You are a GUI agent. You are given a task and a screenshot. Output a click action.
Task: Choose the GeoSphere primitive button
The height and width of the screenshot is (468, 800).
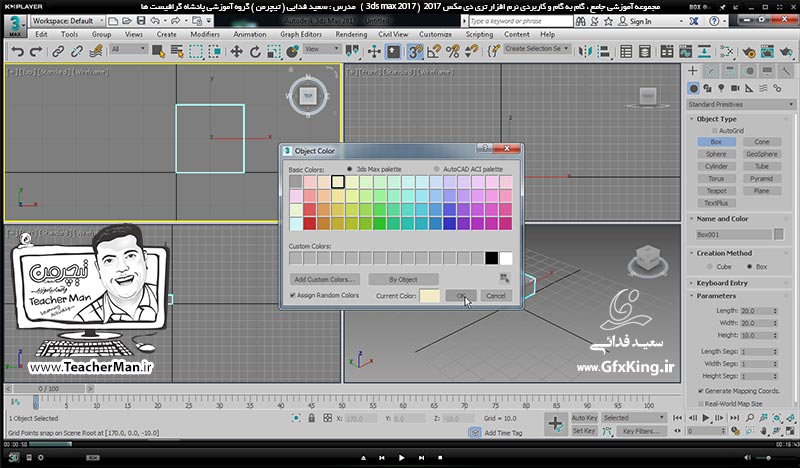click(762, 154)
